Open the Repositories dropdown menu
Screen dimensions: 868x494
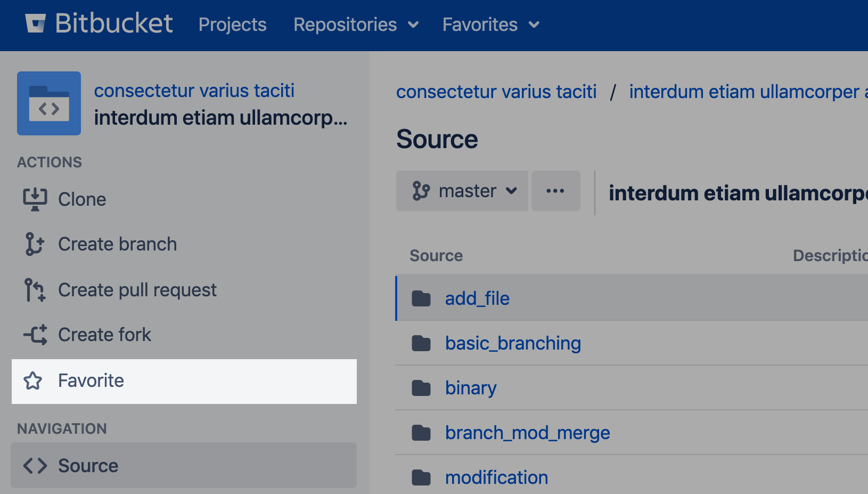point(356,25)
